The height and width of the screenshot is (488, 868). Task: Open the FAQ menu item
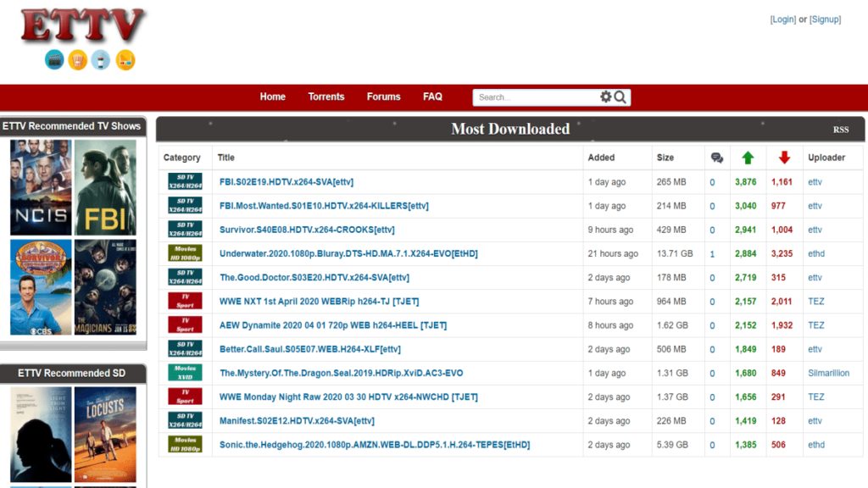pyautogui.click(x=432, y=97)
